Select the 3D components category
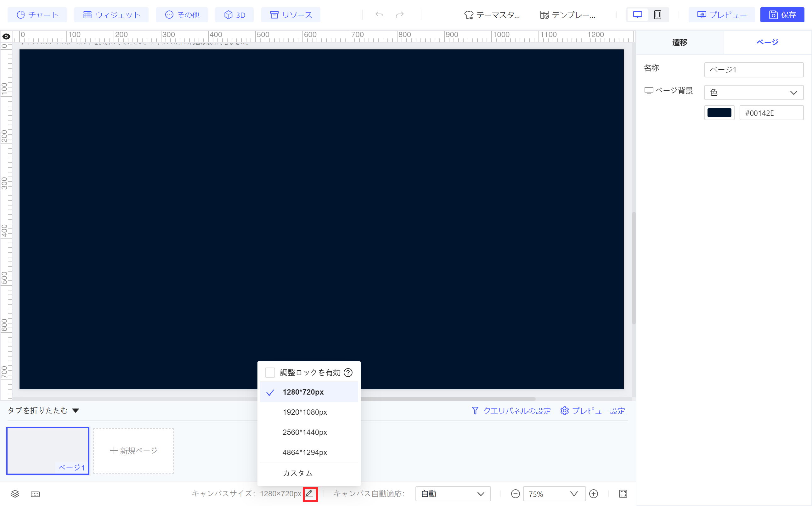Image resolution: width=812 pixels, height=506 pixels. [x=234, y=14]
